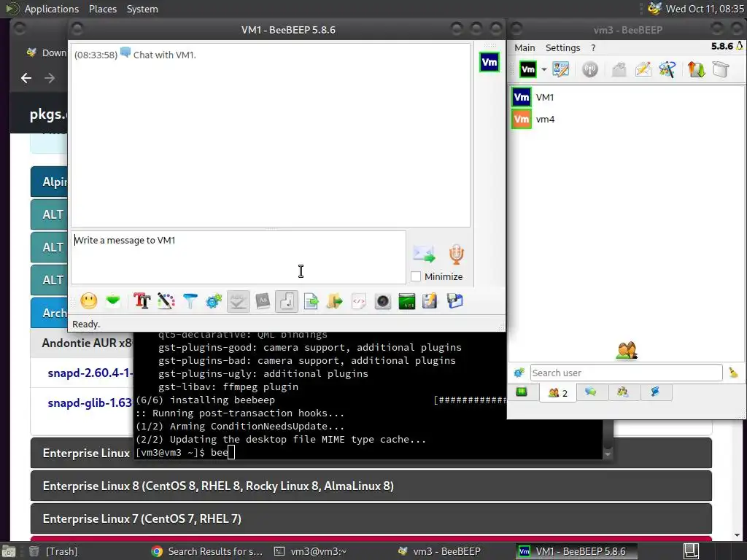The image size is (747, 560).
Task: Switch to blue scroll history tab
Action: 656,392
